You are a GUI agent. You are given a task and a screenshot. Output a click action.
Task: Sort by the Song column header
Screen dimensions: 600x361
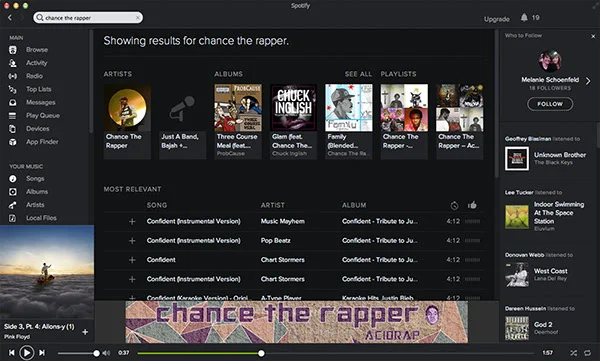click(x=157, y=205)
